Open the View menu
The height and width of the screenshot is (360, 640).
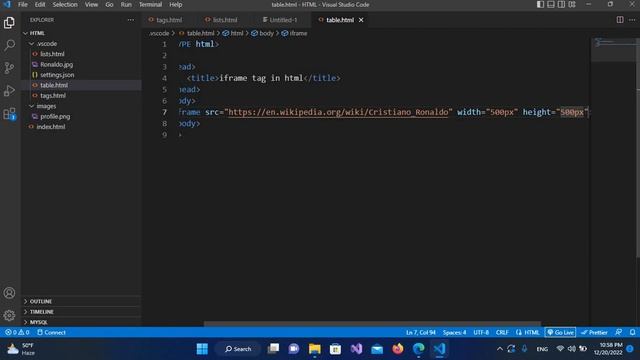pyautogui.click(x=91, y=4)
